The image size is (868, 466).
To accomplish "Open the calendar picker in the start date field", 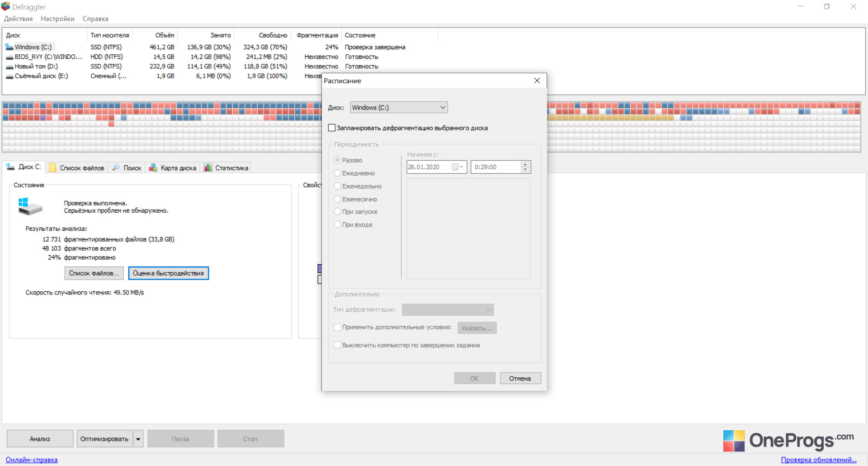I will (458, 167).
